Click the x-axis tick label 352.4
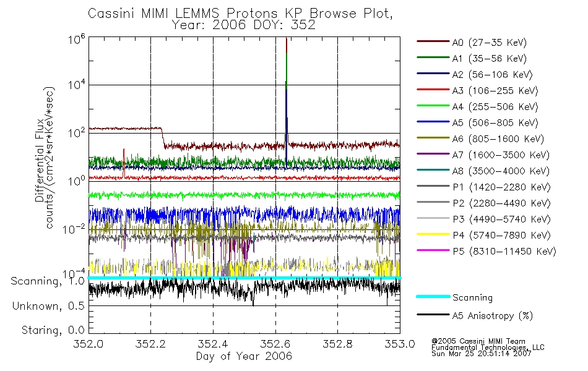 pyautogui.click(x=213, y=344)
